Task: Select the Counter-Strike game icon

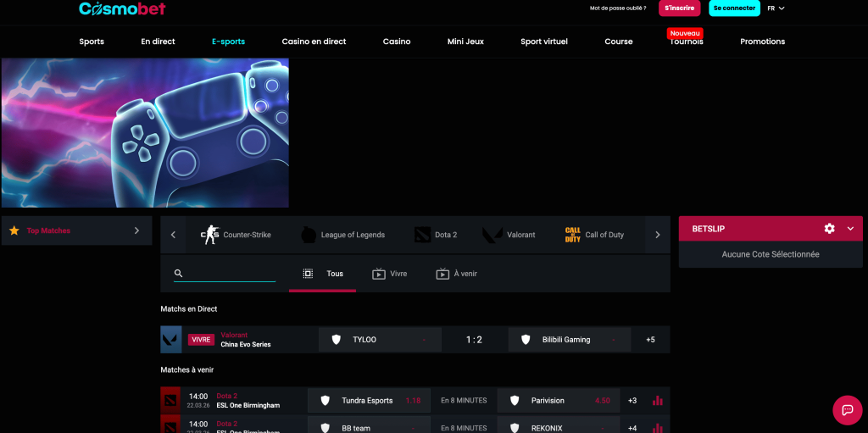Action: coord(210,235)
